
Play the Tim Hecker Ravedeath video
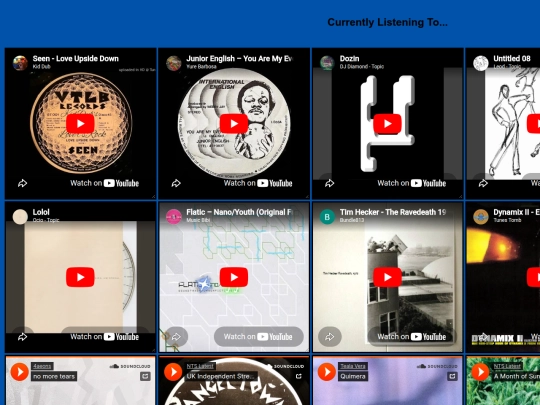(x=387, y=277)
